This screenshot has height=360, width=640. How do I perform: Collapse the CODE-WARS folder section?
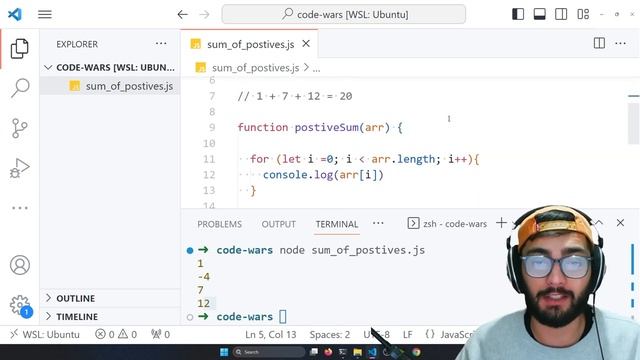[x=110, y=67]
